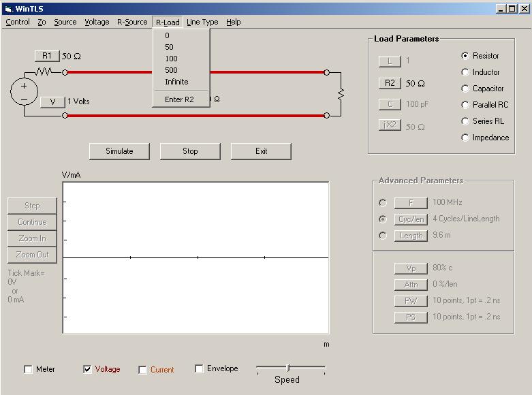Click the PS button
This screenshot has height=395, width=532.
pyautogui.click(x=411, y=317)
